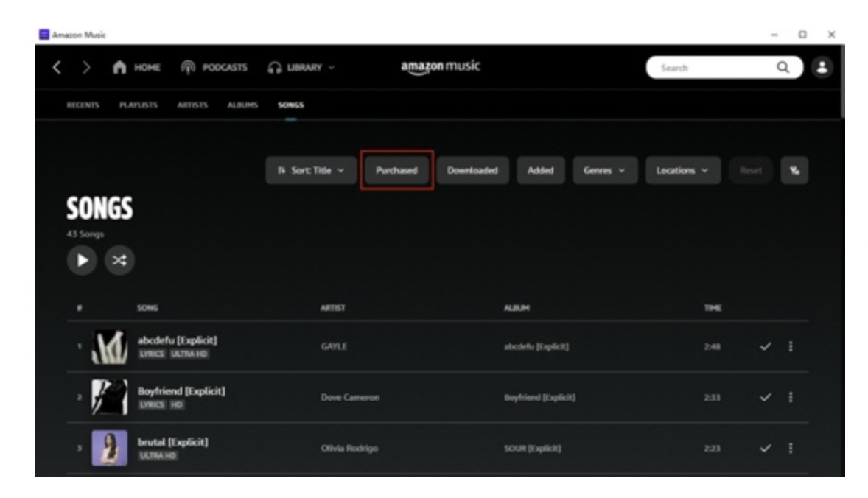The image size is (868, 498).
Task: Switch to the Playlists tab
Action: tap(139, 105)
